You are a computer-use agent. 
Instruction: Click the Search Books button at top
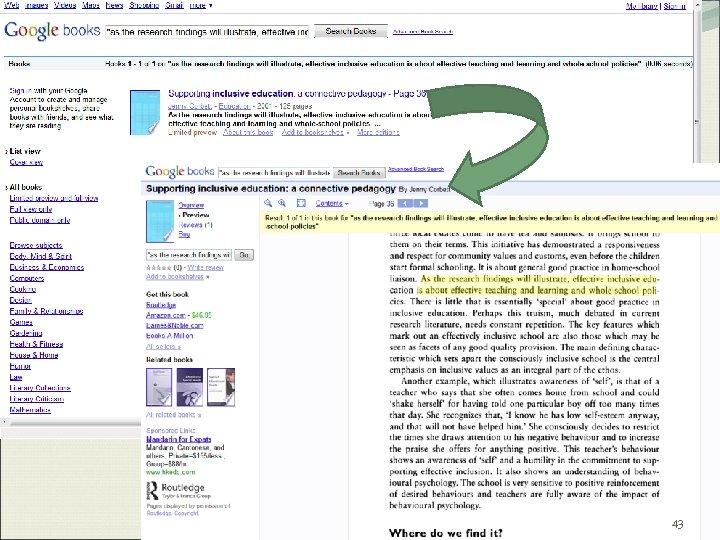point(351,31)
